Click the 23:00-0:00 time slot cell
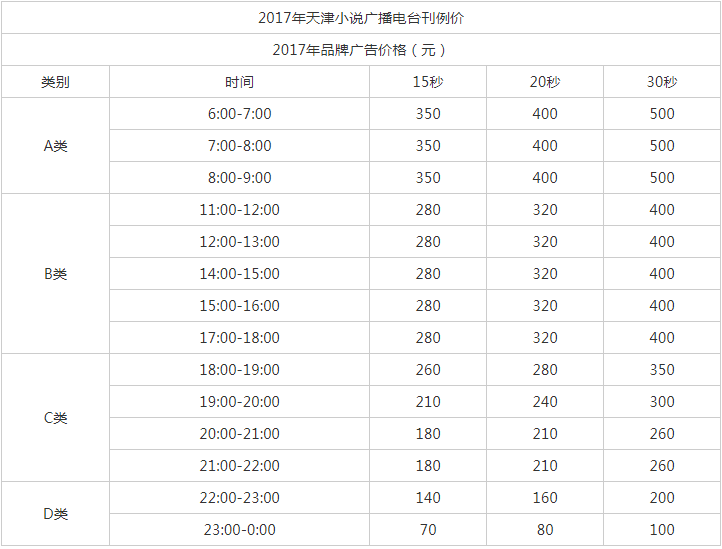Viewport: 722px width, 549px height. point(239,530)
